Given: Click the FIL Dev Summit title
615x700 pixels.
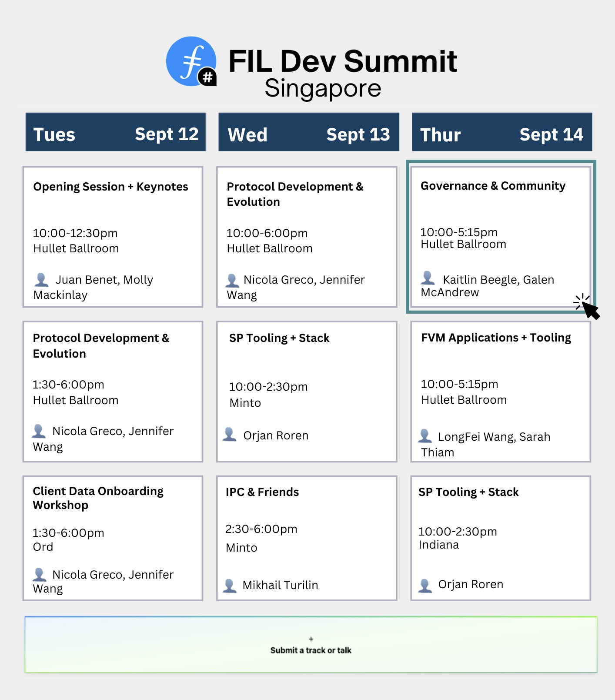Looking at the screenshot, I should pyautogui.click(x=343, y=61).
